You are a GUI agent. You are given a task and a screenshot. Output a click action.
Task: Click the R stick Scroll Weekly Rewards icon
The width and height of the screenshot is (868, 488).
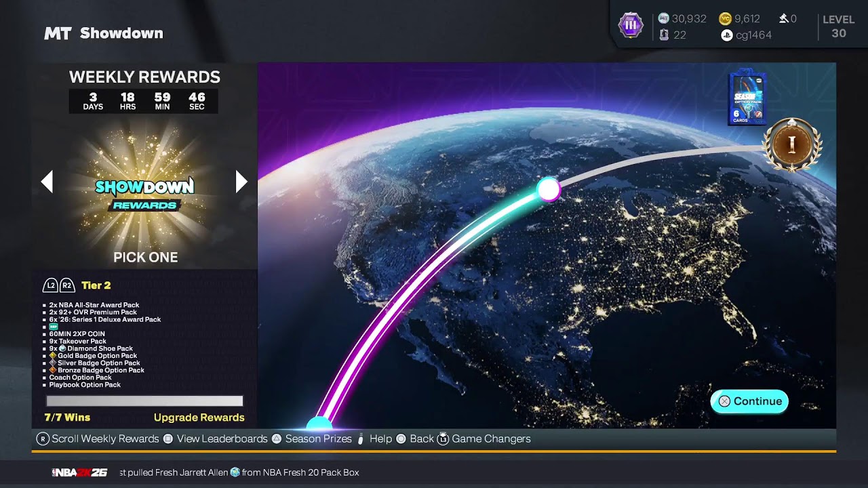click(43, 439)
